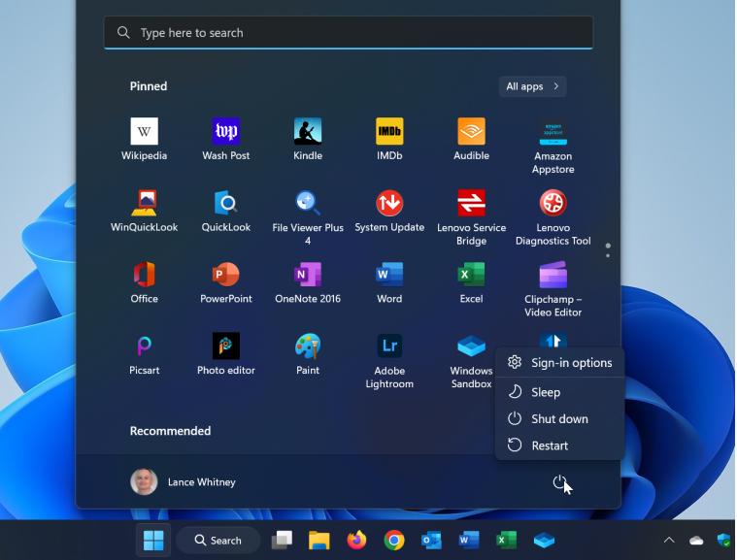Open Clipchamp Video Editor
The image size is (737, 560).
pyautogui.click(x=553, y=289)
